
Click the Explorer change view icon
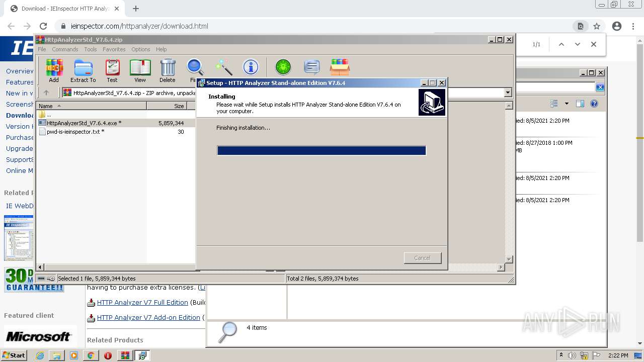[554, 104]
